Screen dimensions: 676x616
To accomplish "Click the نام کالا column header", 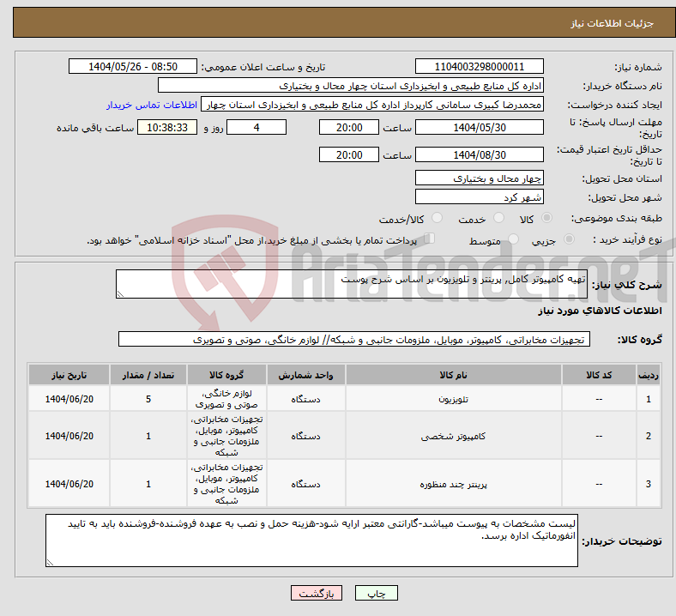I will [453, 375].
